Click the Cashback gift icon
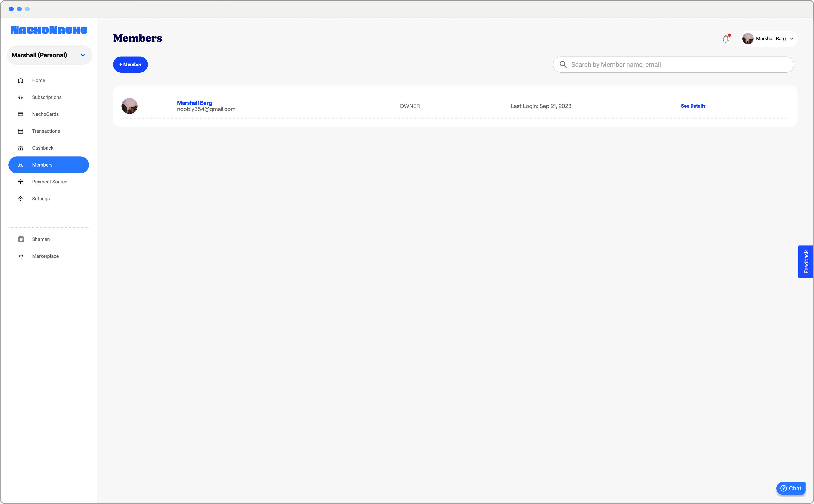Image resolution: width=814 pixels, height=504 pixels. [20, 148]
